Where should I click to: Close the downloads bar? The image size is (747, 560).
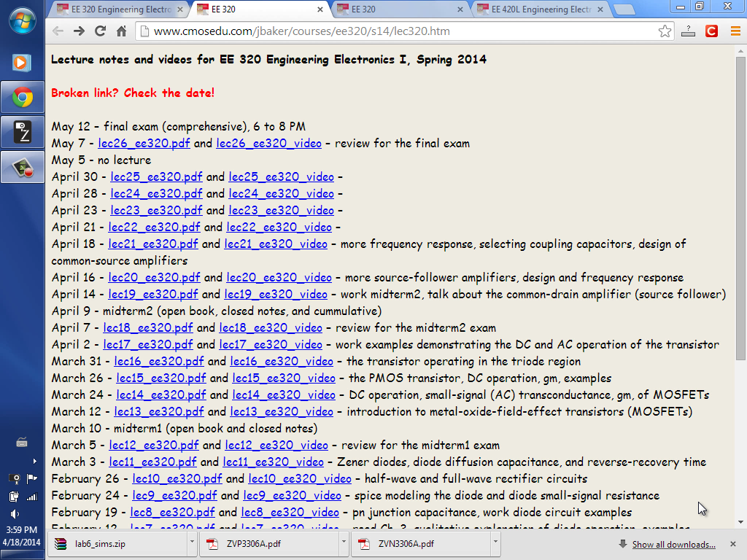click(732, 544)
